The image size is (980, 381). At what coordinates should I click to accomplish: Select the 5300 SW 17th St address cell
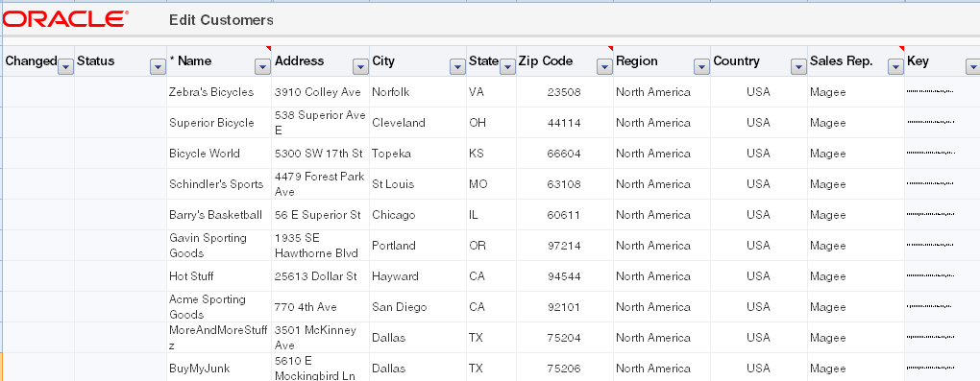[320, 153]
